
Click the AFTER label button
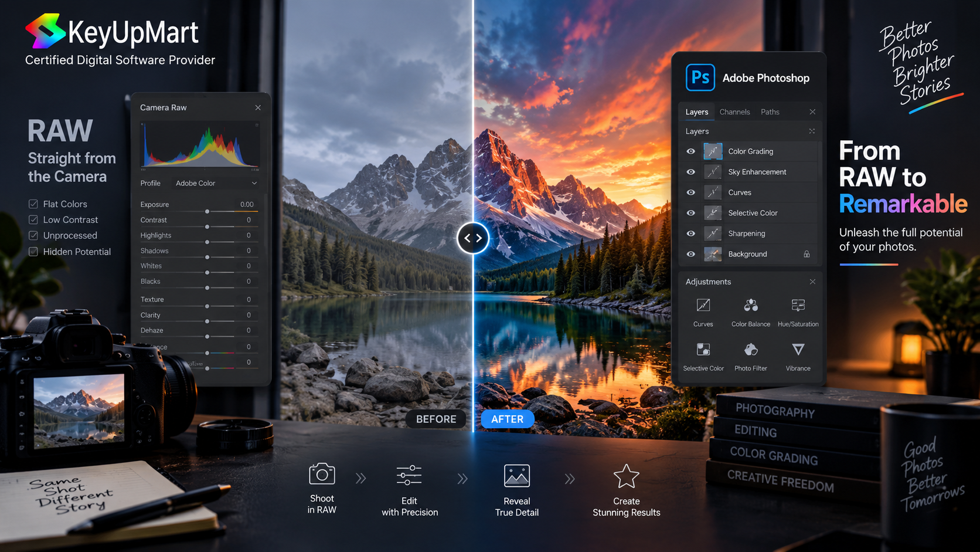point(508,419)
